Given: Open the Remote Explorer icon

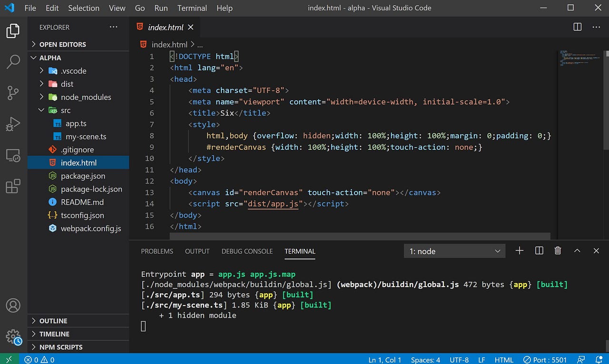Looking at the screenshot, I should 12,155.
